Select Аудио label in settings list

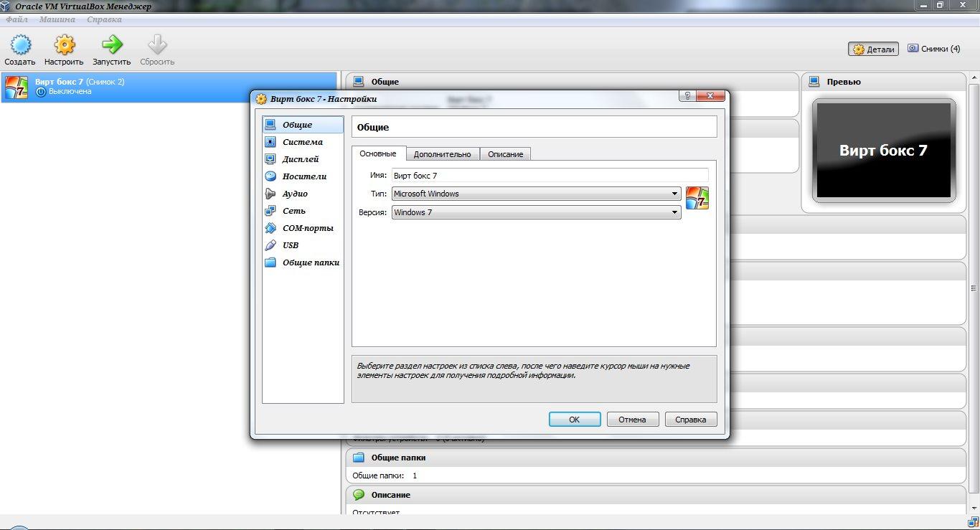[x=295, y=194]
